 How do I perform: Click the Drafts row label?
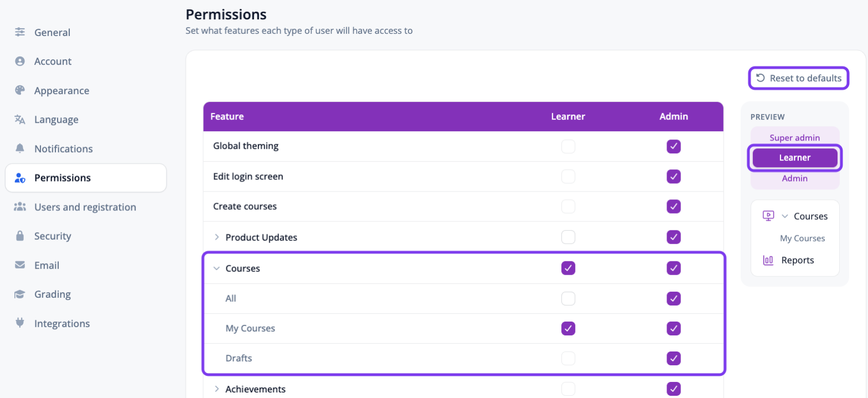(239, 358)
